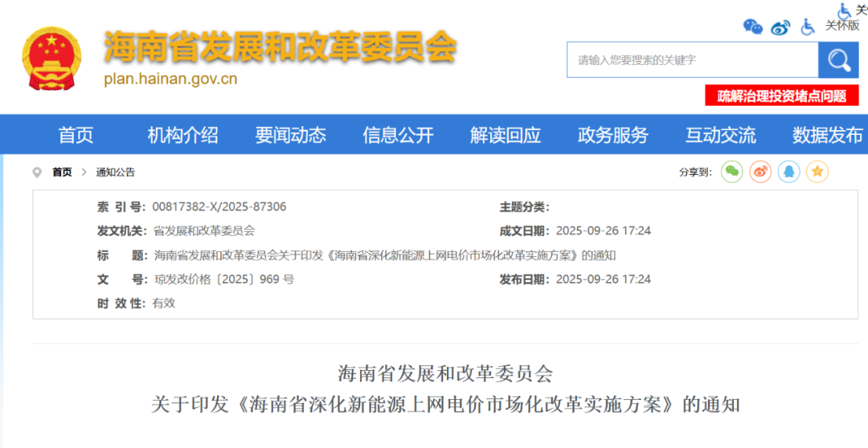
Task: Select 互动交流 in the navigation bar
Action: [720, 135]
